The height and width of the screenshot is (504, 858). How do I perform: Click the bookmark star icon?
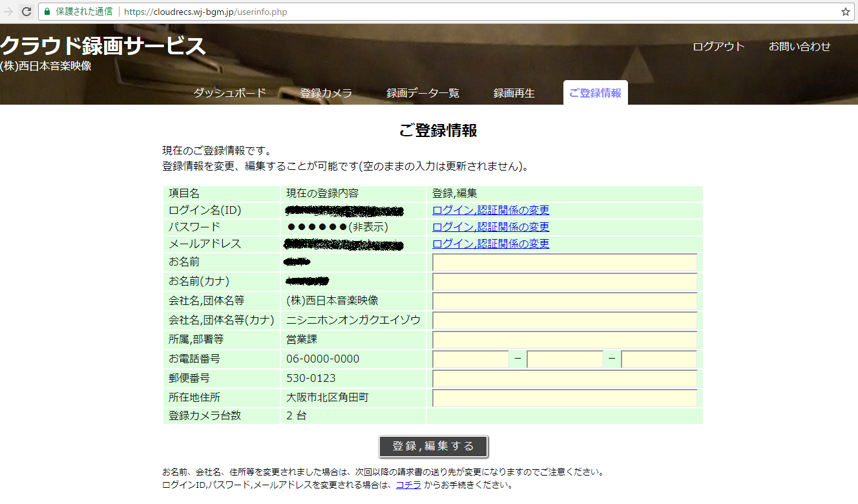pos(845,12)
